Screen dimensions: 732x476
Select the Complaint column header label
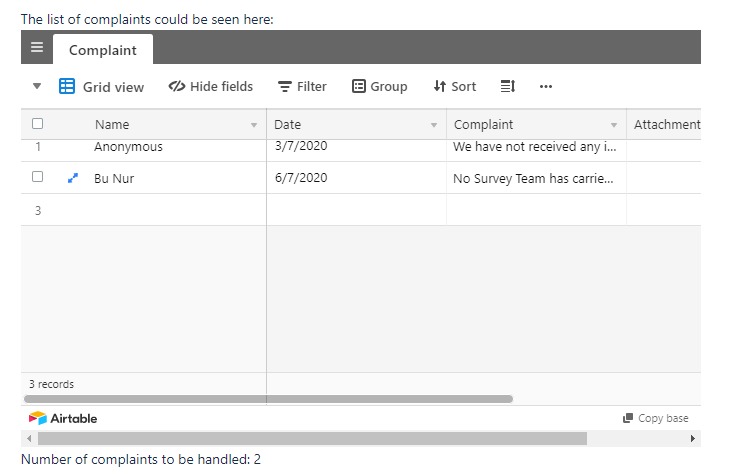(x=483, y=125)
